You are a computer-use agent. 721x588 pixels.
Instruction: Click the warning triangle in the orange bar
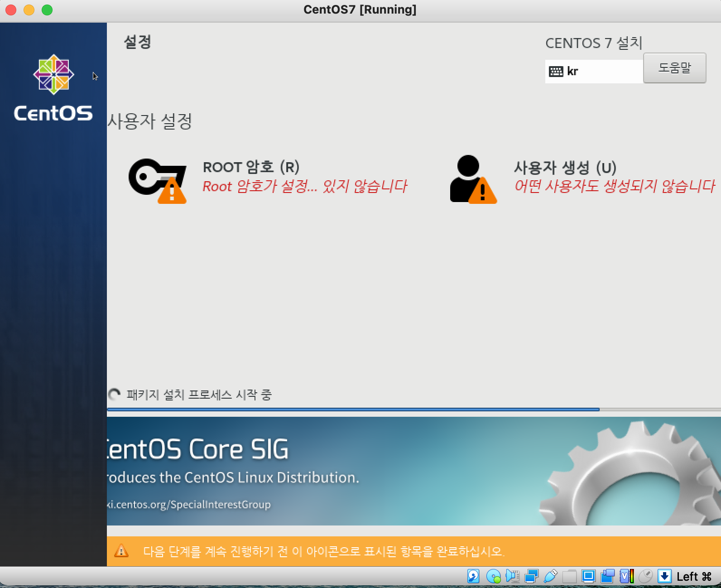[x=121, y=551]
